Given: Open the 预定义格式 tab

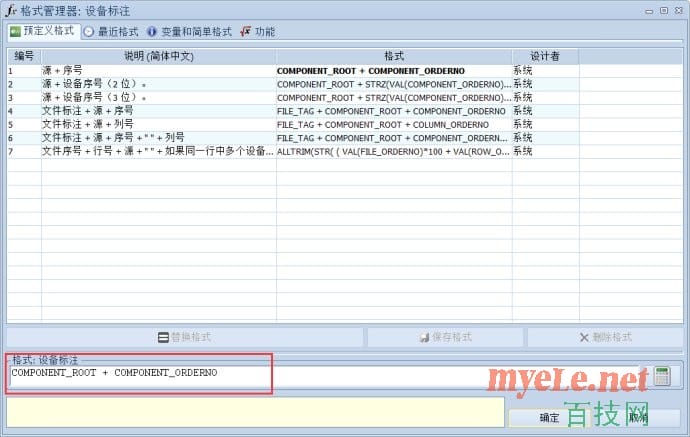Looking at the screenshot, I should tap(43, 31).
